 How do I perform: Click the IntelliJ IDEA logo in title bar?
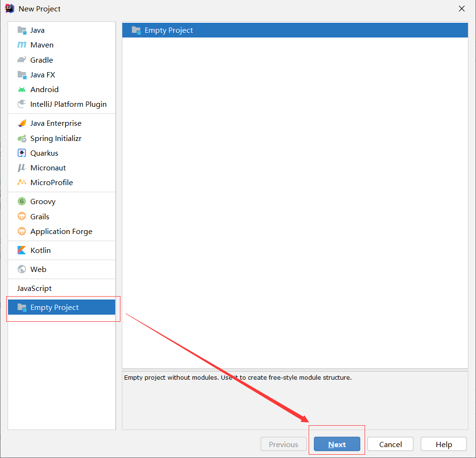[x=9, y=9]
